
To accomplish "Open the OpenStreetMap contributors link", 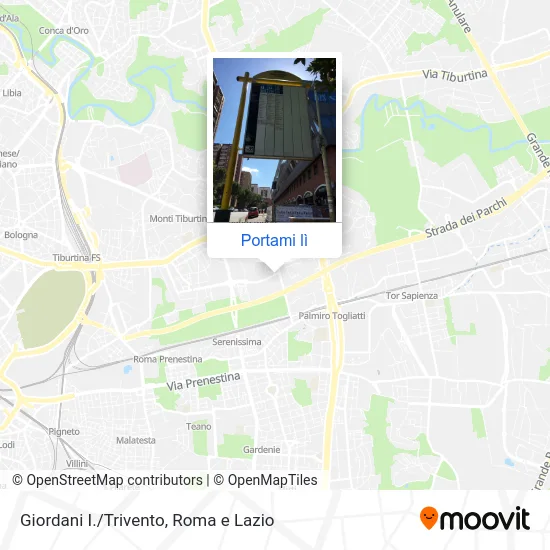I will [107, 480].
